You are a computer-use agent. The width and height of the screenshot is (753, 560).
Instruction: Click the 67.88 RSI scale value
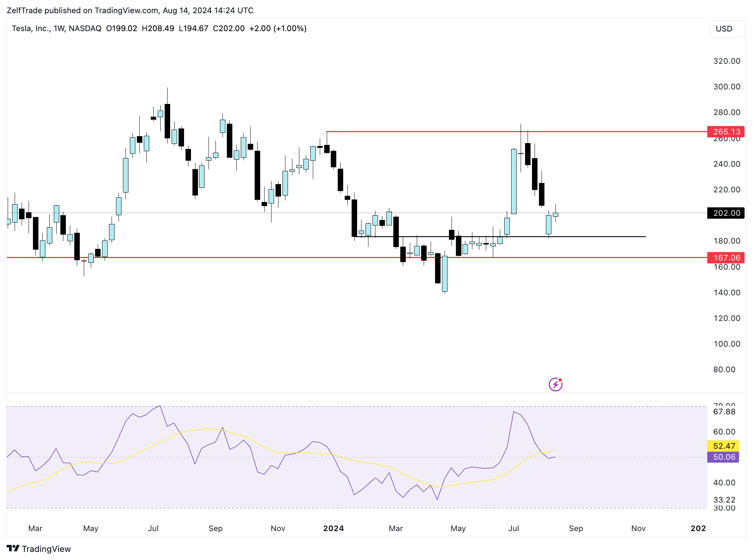[x=724, y=412]
